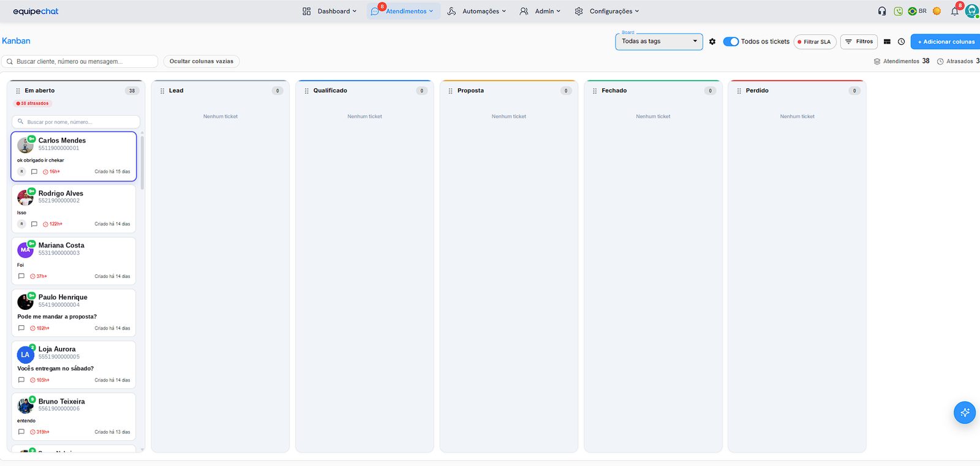Click chat bubble icon on Paulo Henrique card
The image size is (980, 466).
[21, 328]
